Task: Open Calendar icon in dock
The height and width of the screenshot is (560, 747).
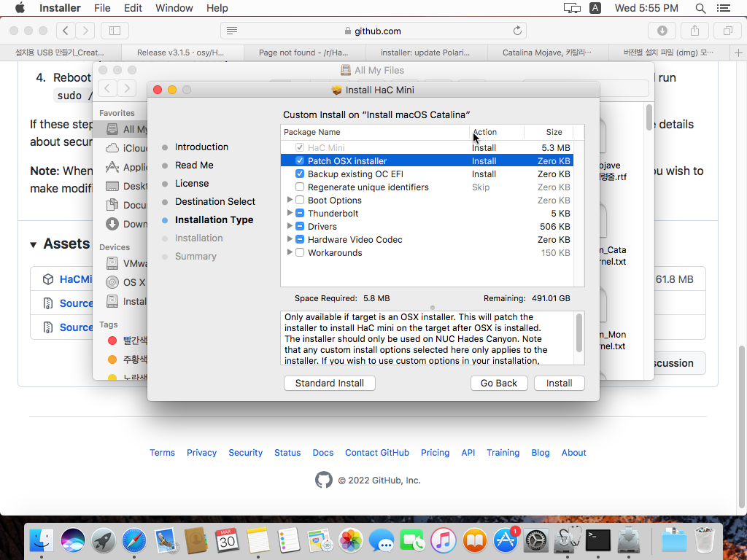Action: pyautogui.click(x=227, y=540)
